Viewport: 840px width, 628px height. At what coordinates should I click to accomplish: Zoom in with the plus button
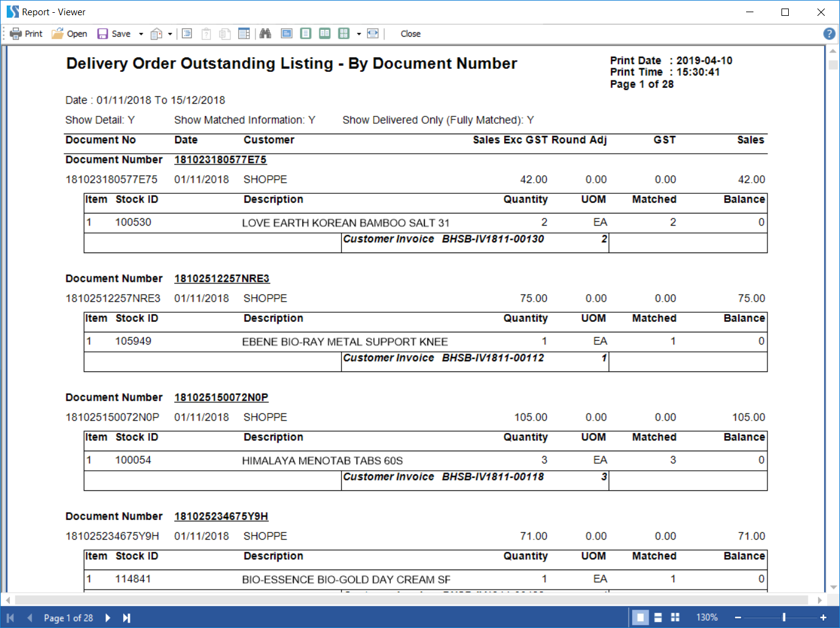coord(823,618)
